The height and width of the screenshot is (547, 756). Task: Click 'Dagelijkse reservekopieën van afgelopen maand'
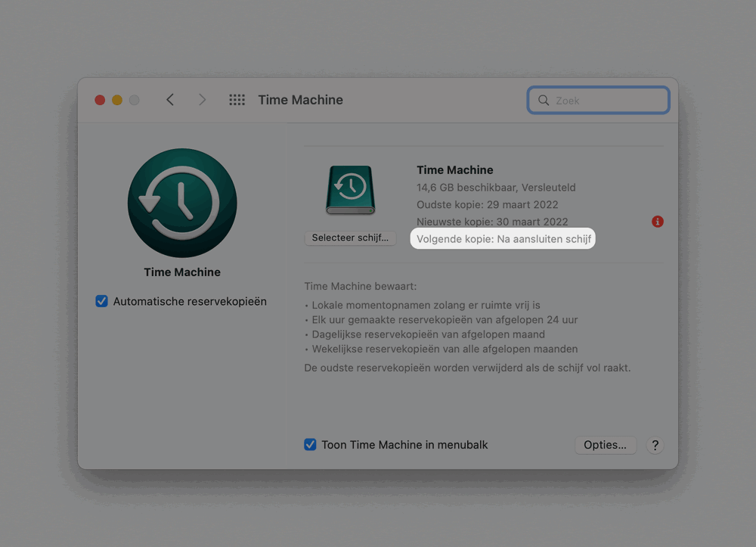click(x=428, y=334)
